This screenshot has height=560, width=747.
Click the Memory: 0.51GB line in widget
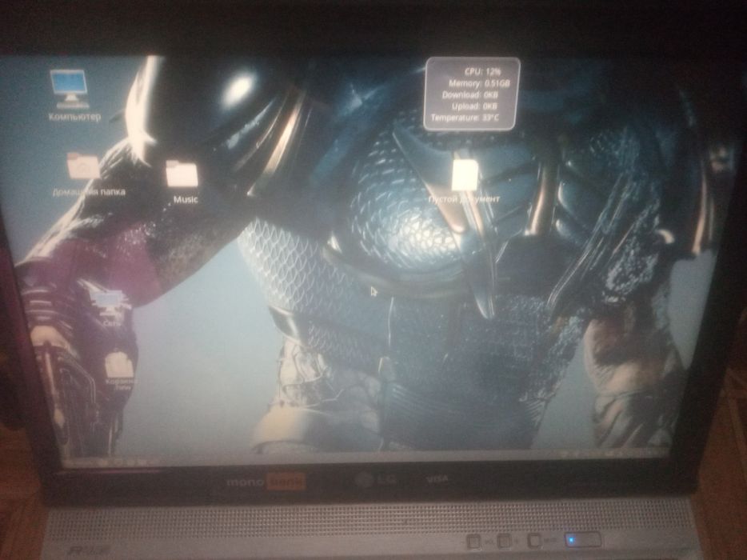479,83
